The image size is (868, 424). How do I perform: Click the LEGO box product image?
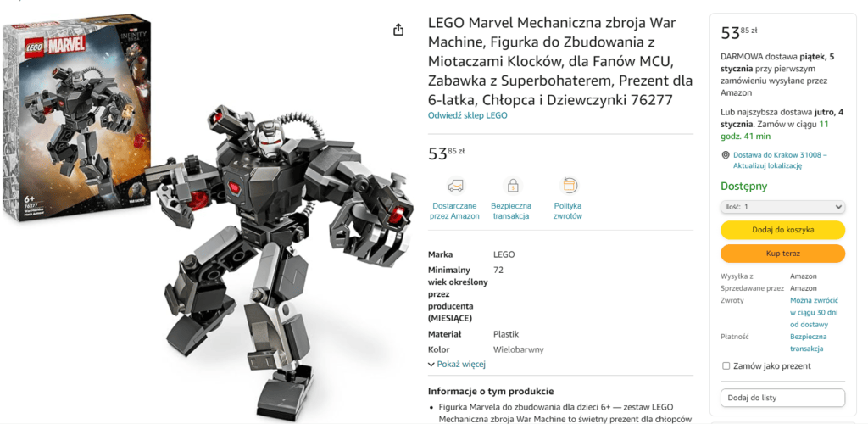(77, 117)
